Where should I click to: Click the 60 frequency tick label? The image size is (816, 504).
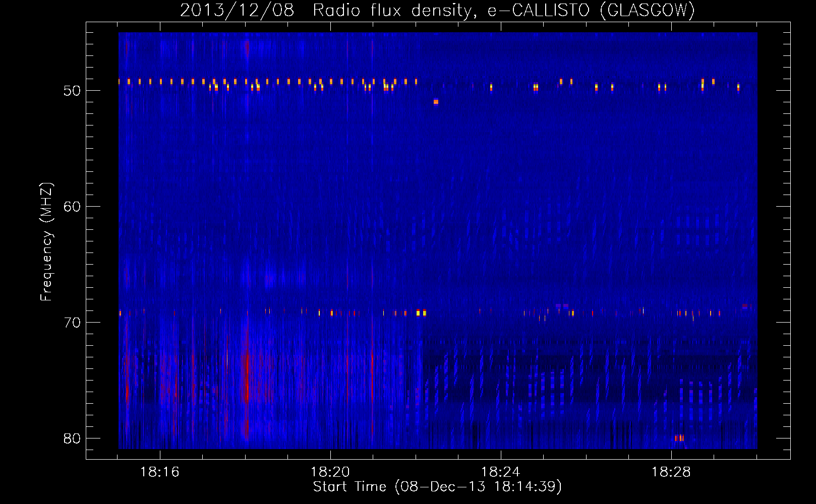pos(72,207)
